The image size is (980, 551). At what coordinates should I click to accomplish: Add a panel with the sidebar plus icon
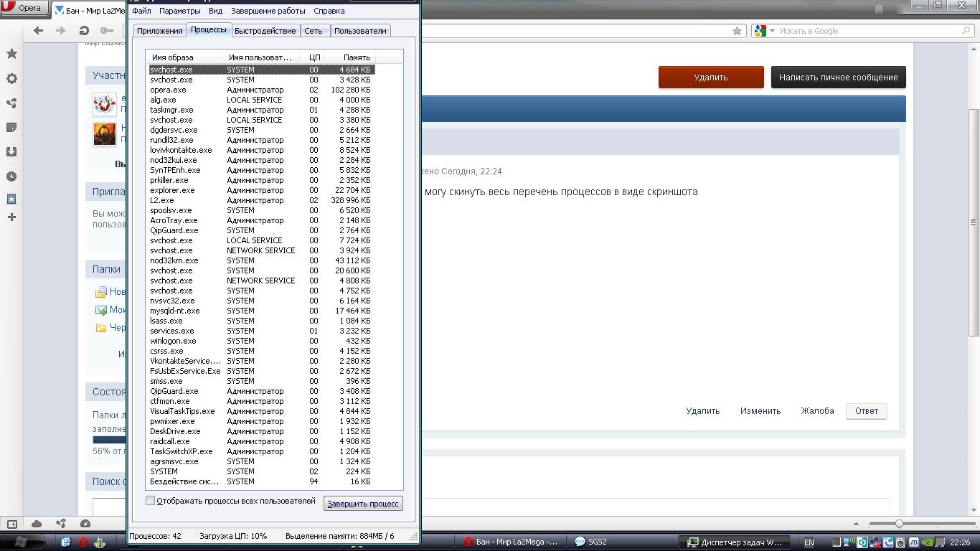[x=11, y=217]
